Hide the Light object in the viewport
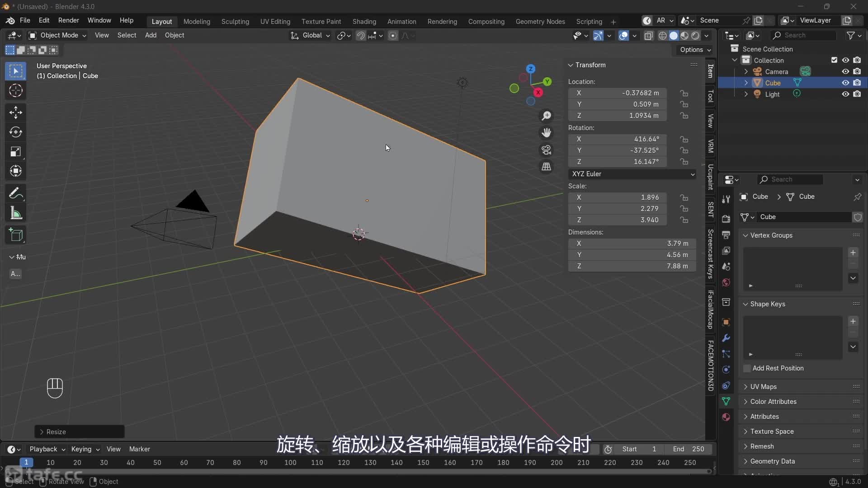The height and width of the screenshot is (488, 868). [x=845, y=94]
